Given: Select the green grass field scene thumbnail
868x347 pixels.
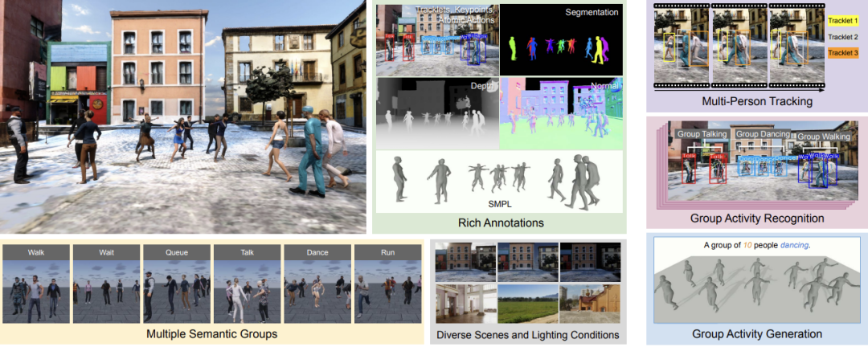Looking at the screenshot, I should tap(527, 304).
